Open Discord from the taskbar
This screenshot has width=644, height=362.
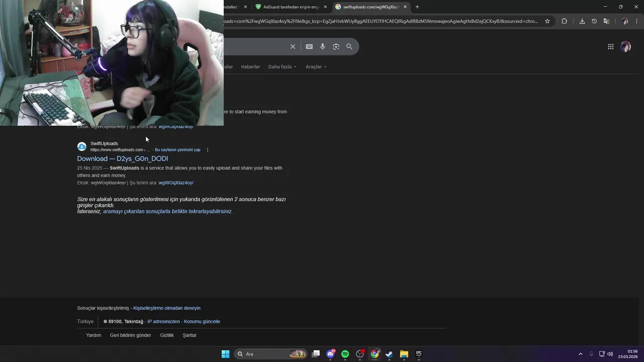[x=331, y=354]
